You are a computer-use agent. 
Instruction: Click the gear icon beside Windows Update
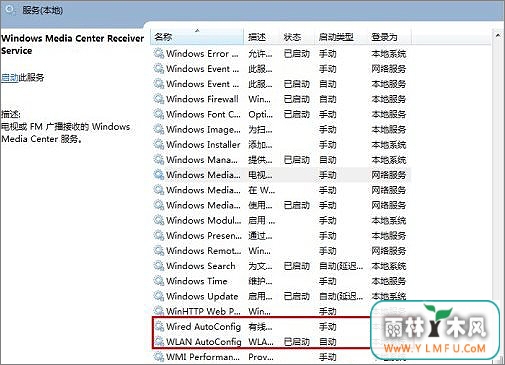click(x=159, y=296)
